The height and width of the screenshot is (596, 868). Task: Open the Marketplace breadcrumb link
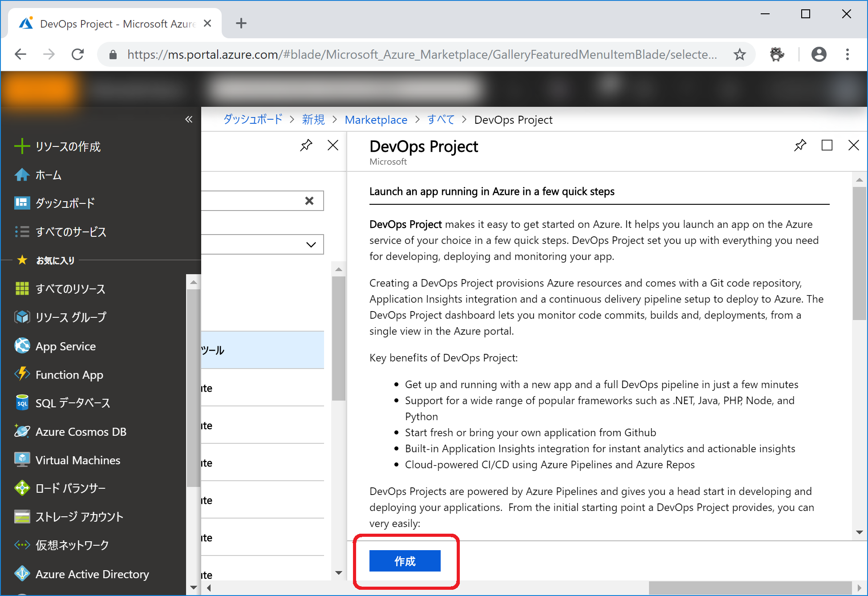click(376, 119)
